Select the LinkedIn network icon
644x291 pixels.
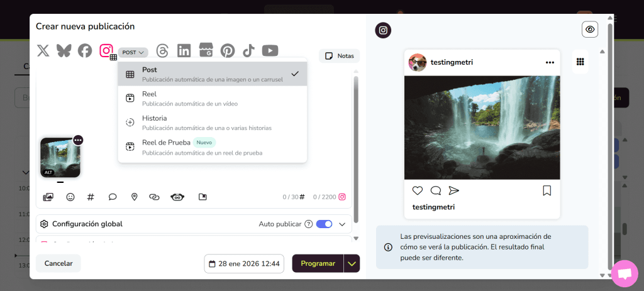pyautogui.click(x=184, y=51)
